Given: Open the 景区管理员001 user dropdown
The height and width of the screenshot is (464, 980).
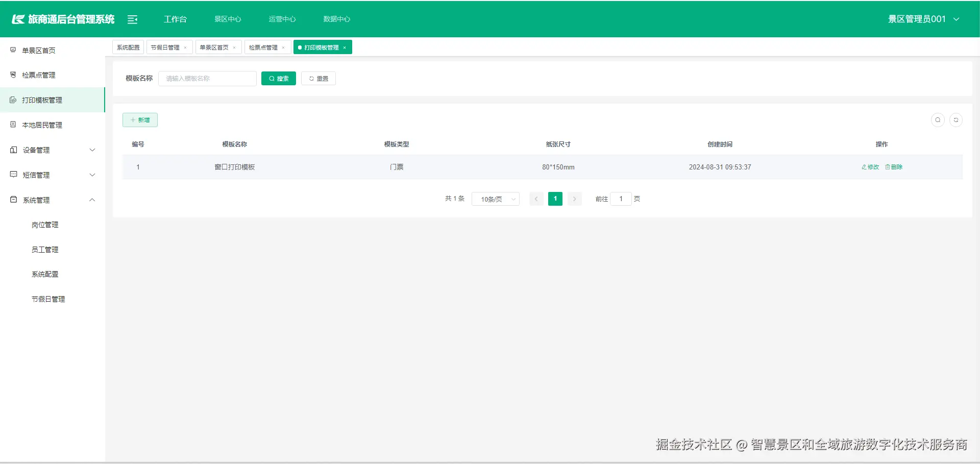Looking at the screenshot, I should pyautogui.click(x=923, y=19).
